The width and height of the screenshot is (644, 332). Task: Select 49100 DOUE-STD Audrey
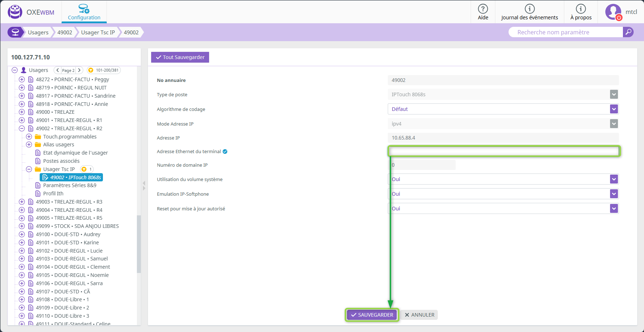click(x=68, y=234)
